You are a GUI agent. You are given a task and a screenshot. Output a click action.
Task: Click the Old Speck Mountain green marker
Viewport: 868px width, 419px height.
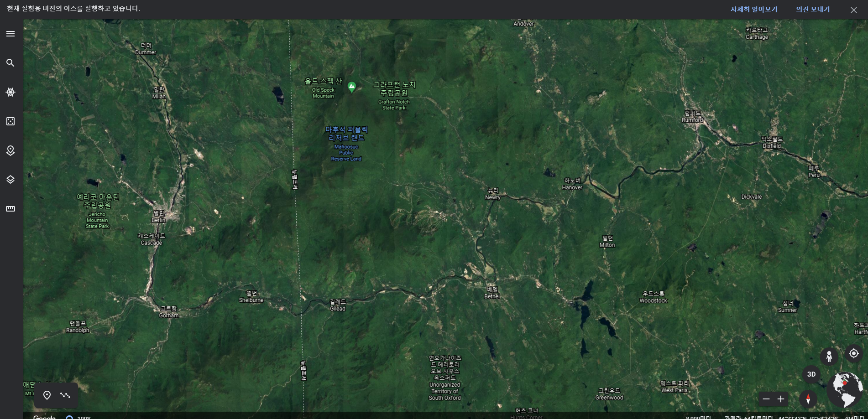(x=352, y=87)
